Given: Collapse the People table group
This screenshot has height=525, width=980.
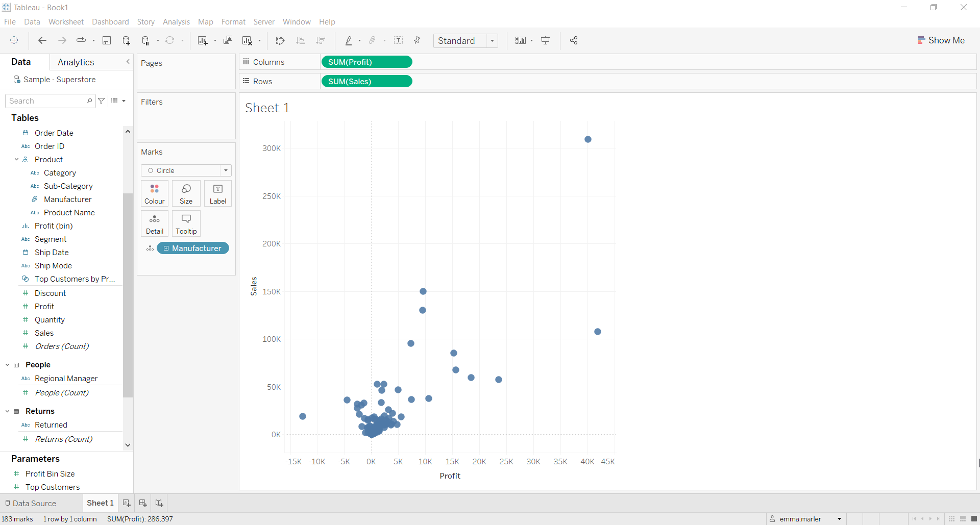Looking at the screenshot, I should (7, 364).
